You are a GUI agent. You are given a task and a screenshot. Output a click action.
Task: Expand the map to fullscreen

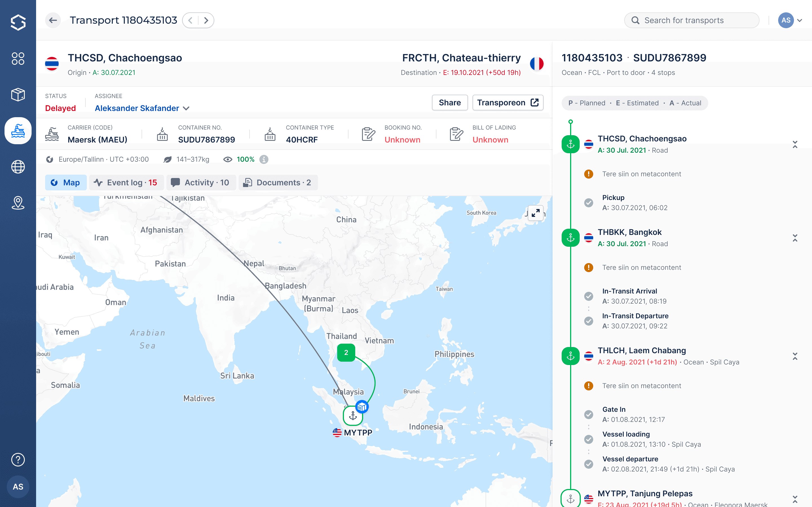coord(535,213)
